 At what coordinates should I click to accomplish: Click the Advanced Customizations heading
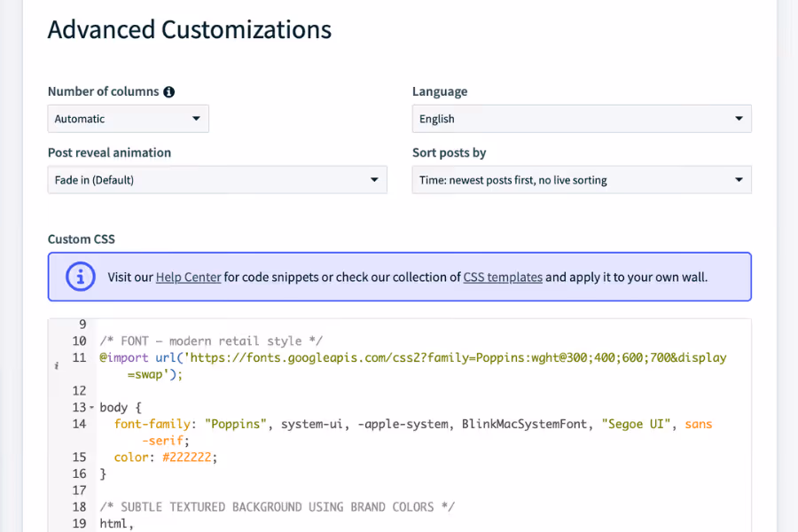coord(190,29)
